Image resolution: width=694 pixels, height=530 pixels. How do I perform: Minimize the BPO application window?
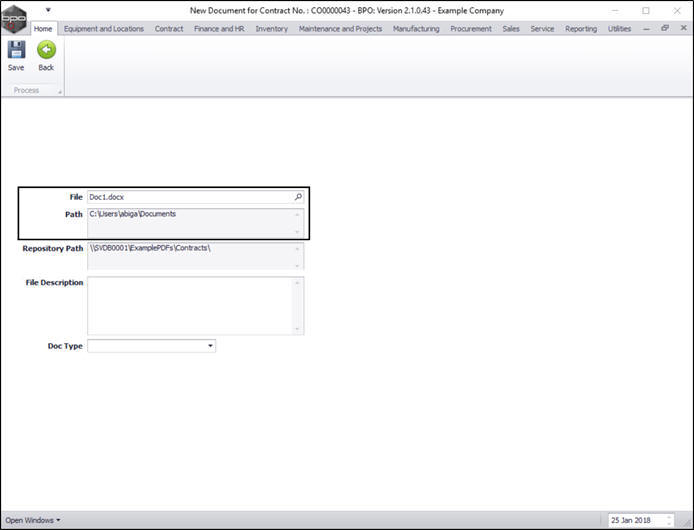615,11
